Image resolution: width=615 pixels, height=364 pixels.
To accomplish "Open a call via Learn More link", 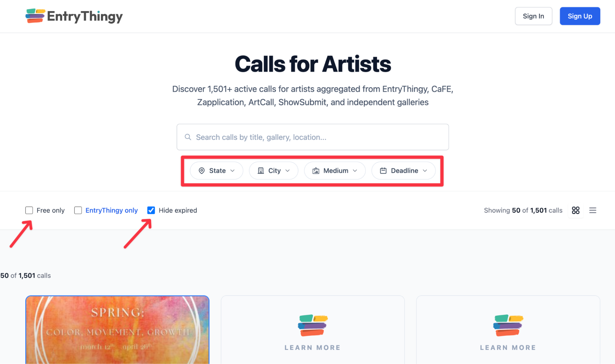I will [312, 347].
